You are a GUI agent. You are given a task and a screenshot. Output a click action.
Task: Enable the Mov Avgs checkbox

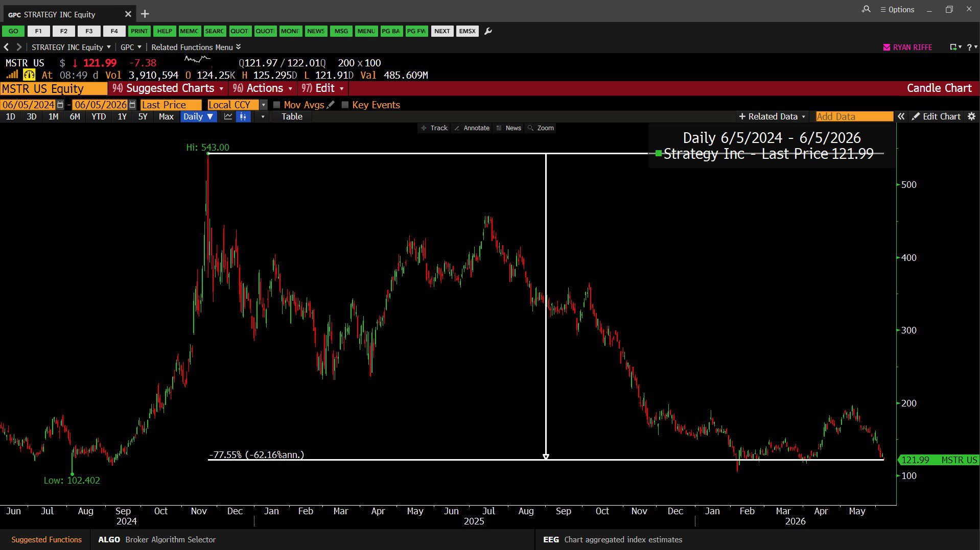tap(276, 105)
